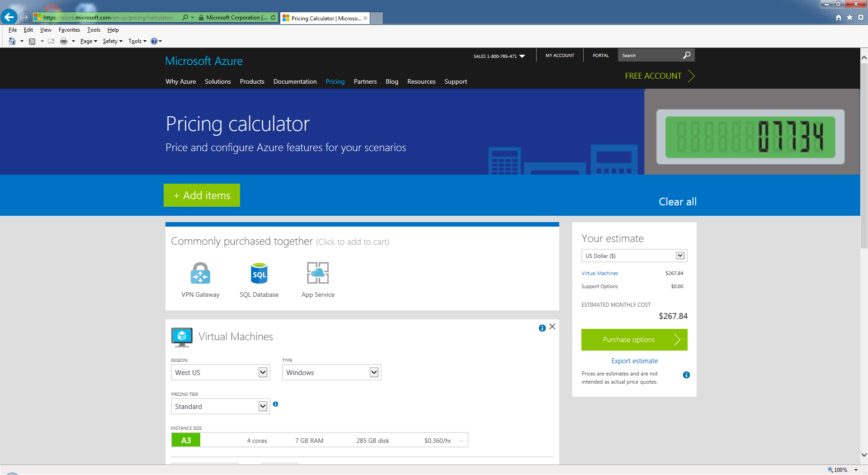Click the MY ACCOUNT link
The image size is (868, 475).
pos(560,55)
